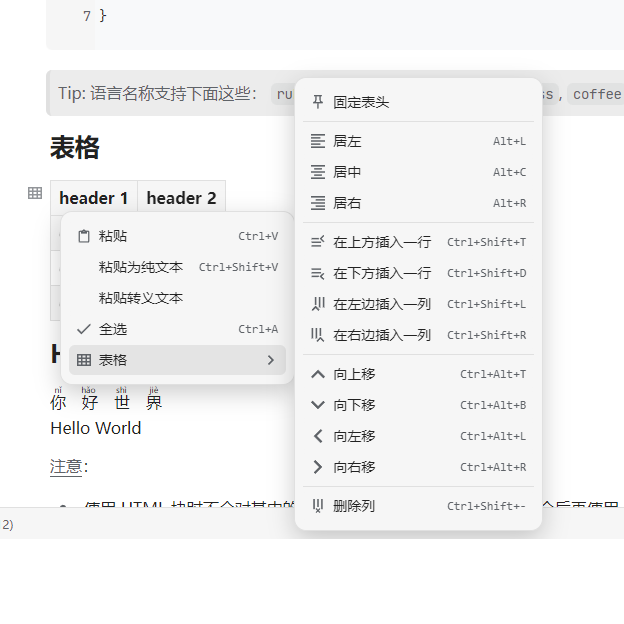
Task: Choose 向下移 menu entry
Action: pyautogui.click(x=418, y=405)
